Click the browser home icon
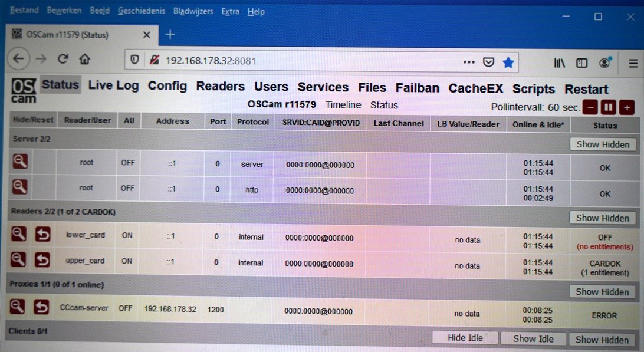Image resolution: width=644 pixels, height=352 pixels. tap(85, 60)
